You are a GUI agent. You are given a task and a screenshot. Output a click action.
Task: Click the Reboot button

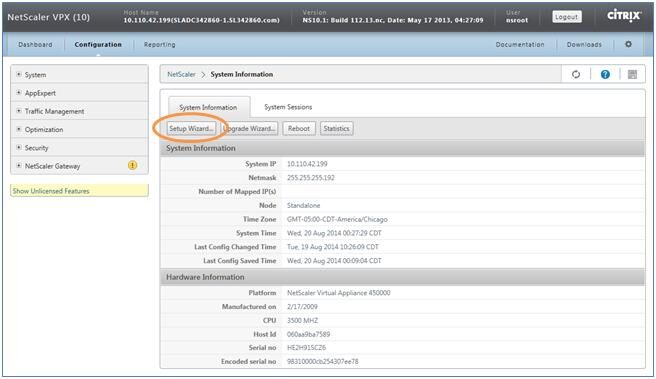pos(299,128)
